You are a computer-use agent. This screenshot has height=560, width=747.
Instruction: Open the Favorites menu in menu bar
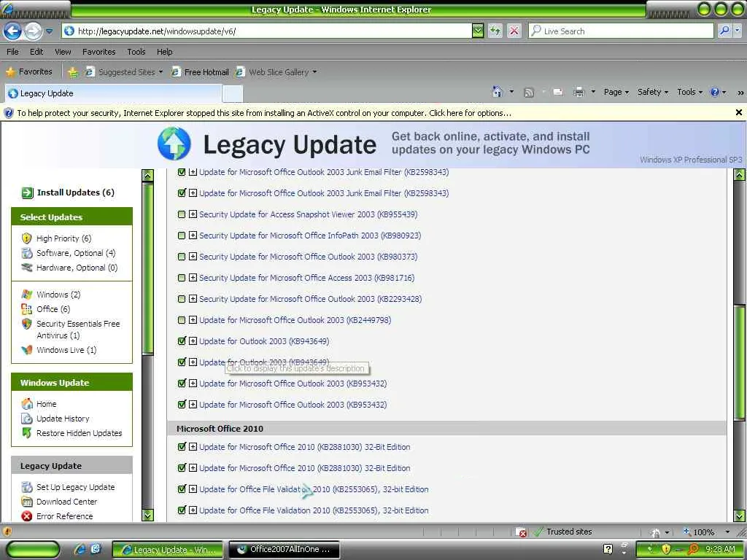[99, 52]
